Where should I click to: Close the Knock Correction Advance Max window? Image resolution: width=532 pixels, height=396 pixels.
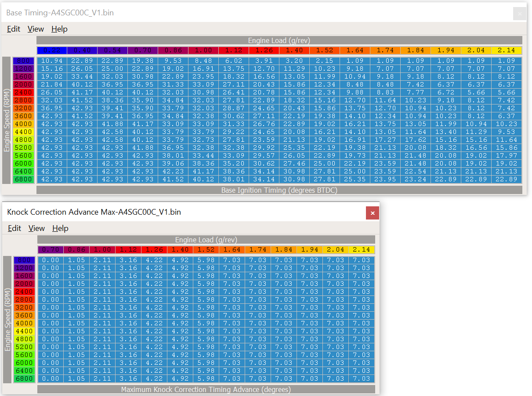tap(373, 213)
